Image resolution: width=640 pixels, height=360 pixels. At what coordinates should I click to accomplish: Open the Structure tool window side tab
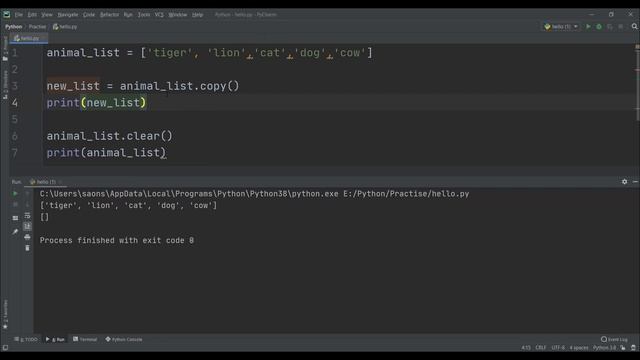coord(5,85)
